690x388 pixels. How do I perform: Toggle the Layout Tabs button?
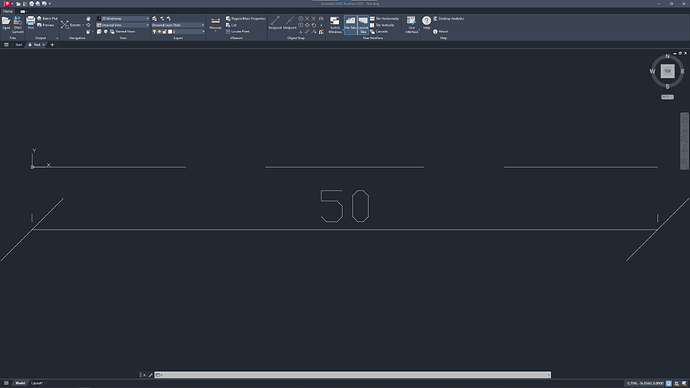click(363, 24)
